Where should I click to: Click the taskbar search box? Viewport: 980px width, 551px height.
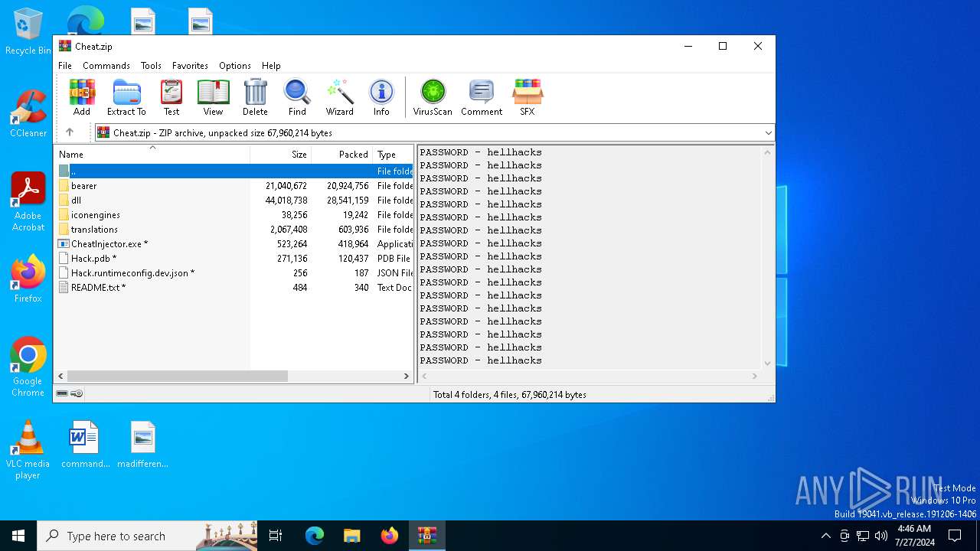[147, 536]
